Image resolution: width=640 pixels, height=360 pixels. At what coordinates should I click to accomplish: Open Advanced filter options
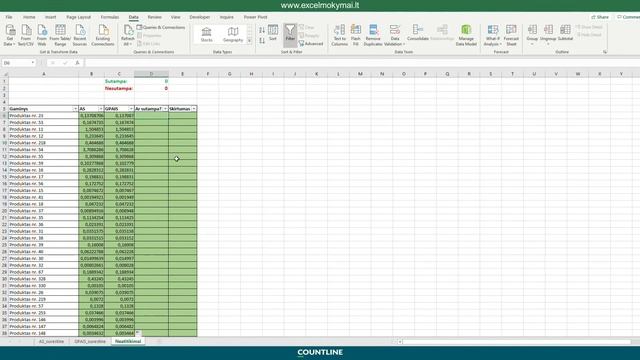coord(311,43)
